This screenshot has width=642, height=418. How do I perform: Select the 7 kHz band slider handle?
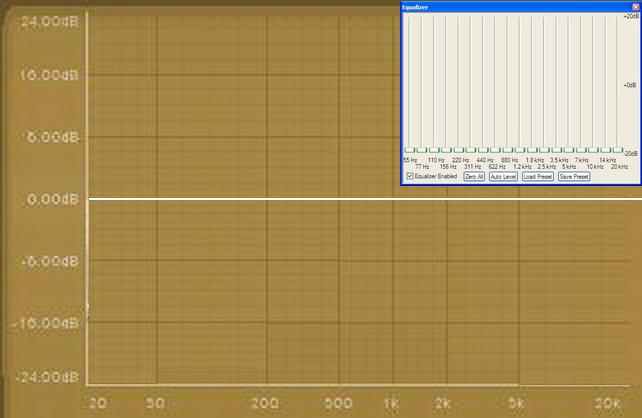coord(581,150)
